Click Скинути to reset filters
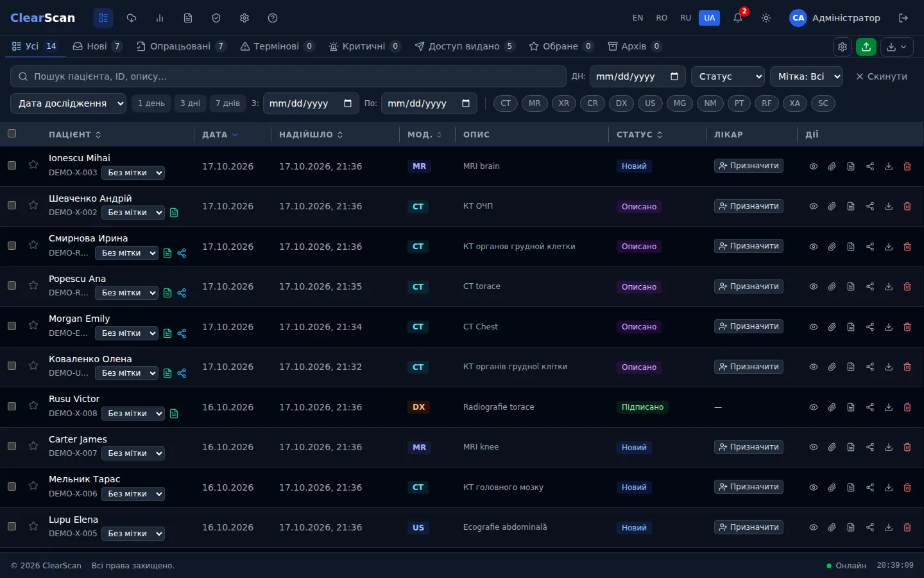The height and width of the screenshot is (578, 924). tap(882, 76)
